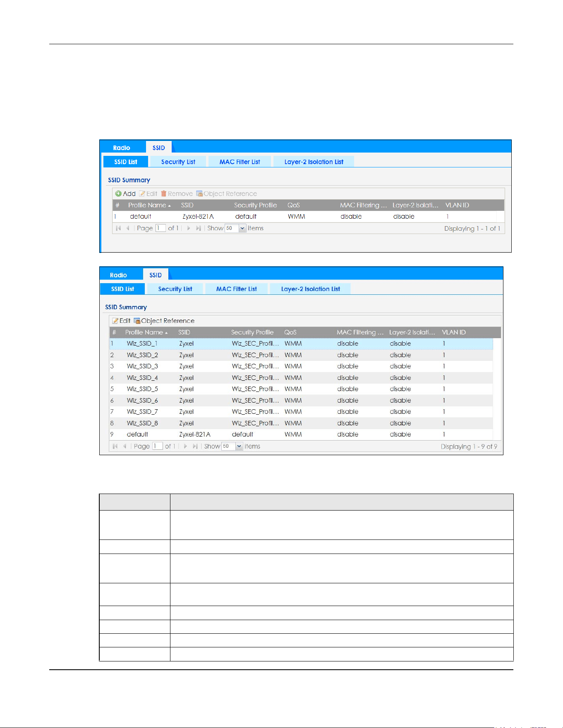Screen dimensions: 563x728
Task: Open MAC Filter List tab in lower panel
Action: coord(236,289)
